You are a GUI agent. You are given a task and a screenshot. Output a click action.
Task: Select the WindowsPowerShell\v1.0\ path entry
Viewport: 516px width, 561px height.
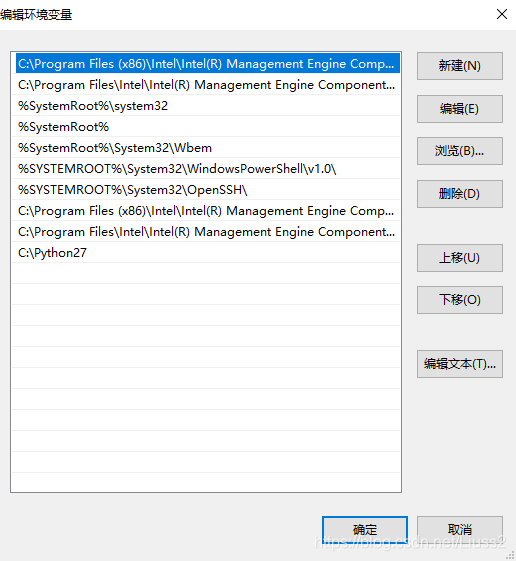pyautogui.click(x=206, y=169)
